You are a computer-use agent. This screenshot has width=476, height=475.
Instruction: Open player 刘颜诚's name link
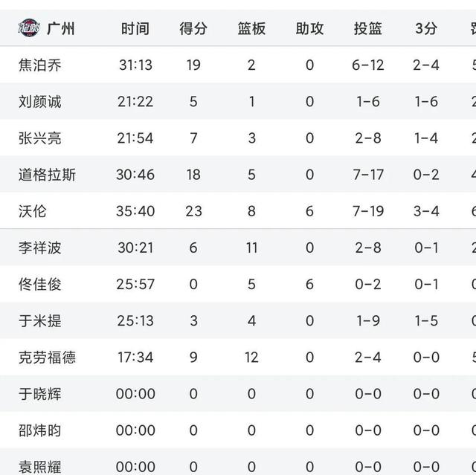click(39, 101)
